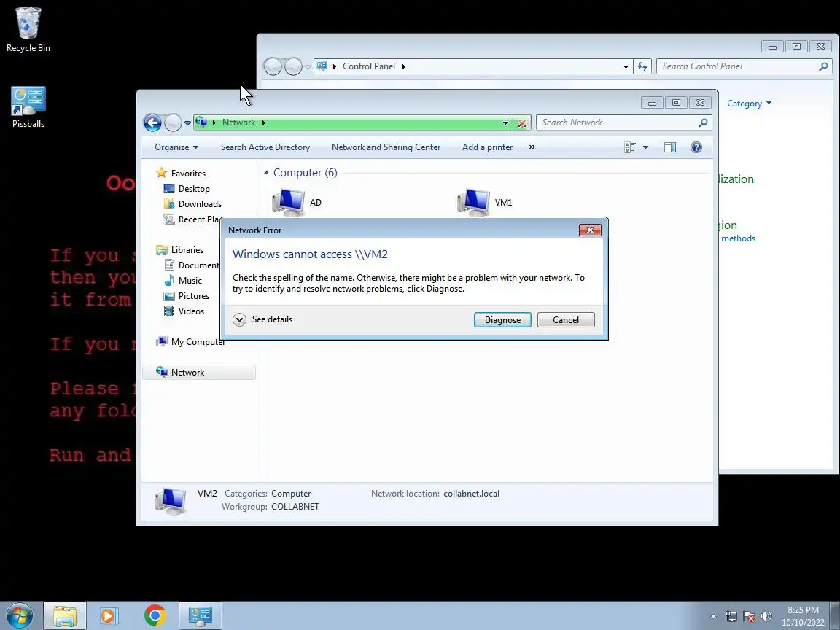Click the clock showing 8:25 PM
The width and height of the screenshot is (840, 630).
(803, 610)
